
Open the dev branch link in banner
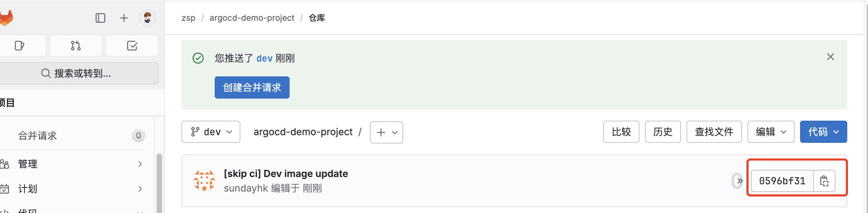[x=265, y=58]
